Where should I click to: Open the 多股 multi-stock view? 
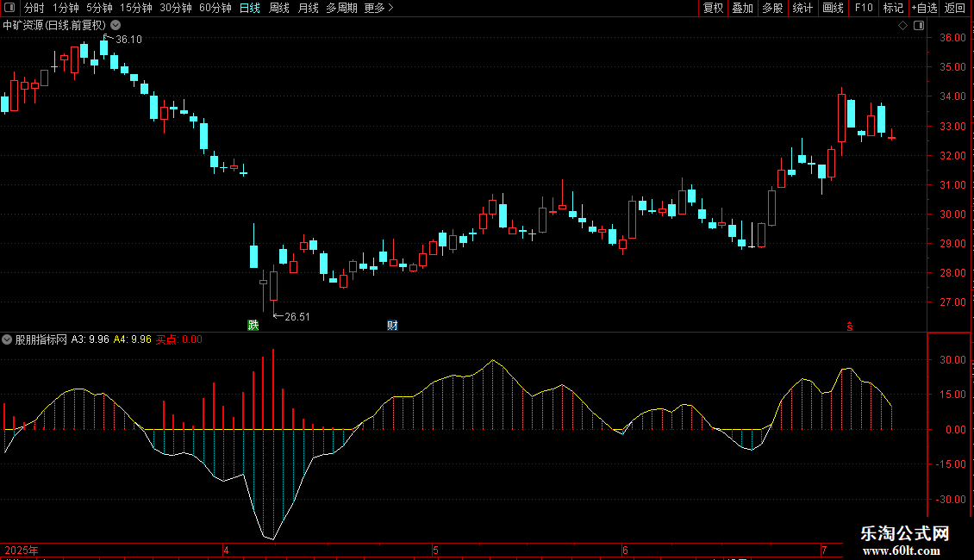click(772, 8)
